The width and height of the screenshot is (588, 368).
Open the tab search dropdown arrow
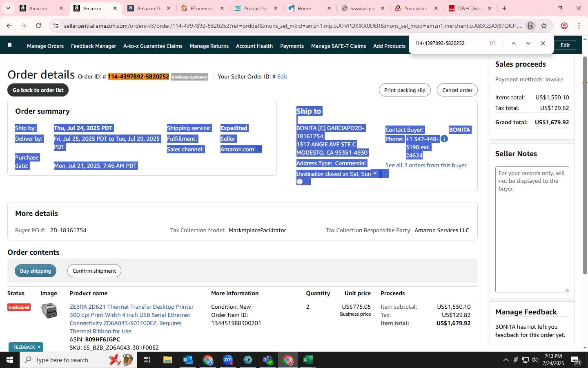pos(8,8)
